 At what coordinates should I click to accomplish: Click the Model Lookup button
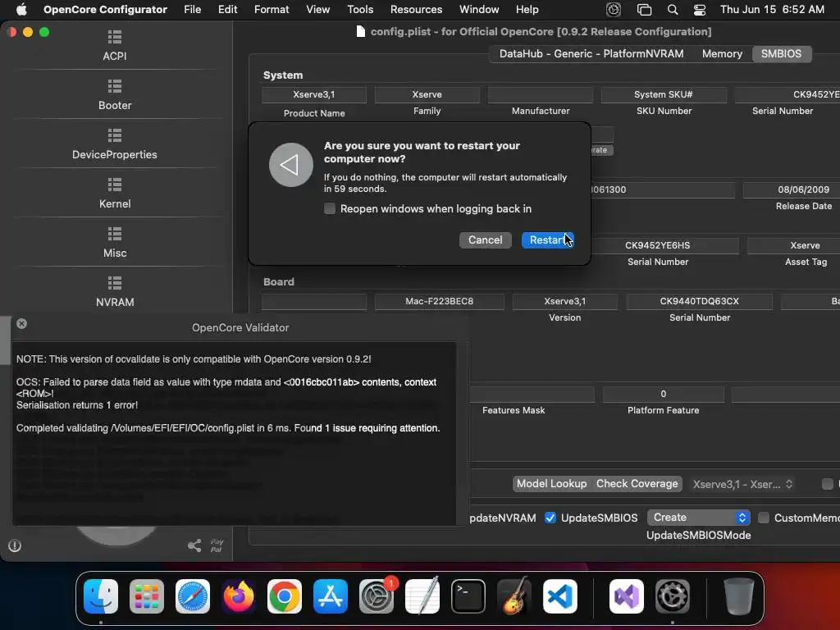[552, 484]
